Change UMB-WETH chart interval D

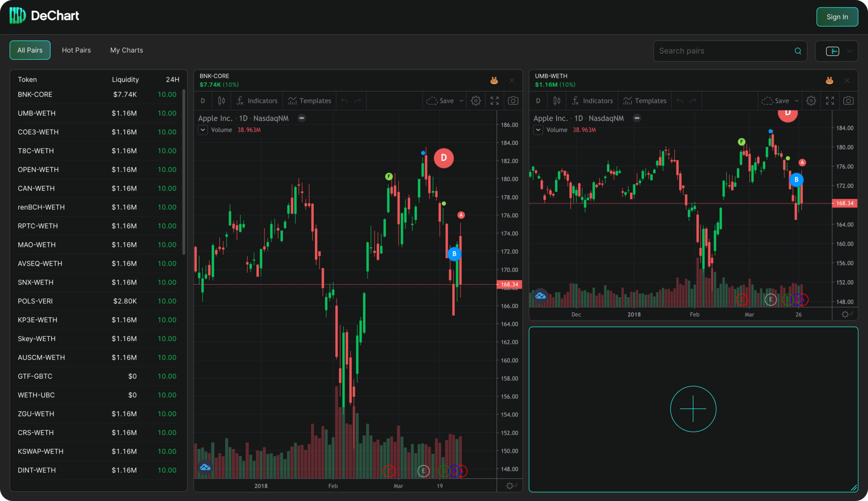538,101
